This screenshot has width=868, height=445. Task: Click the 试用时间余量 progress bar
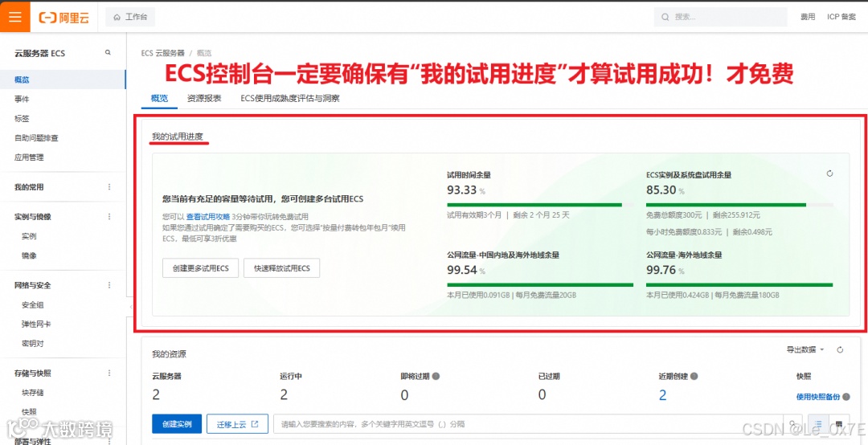coord(540,205)
